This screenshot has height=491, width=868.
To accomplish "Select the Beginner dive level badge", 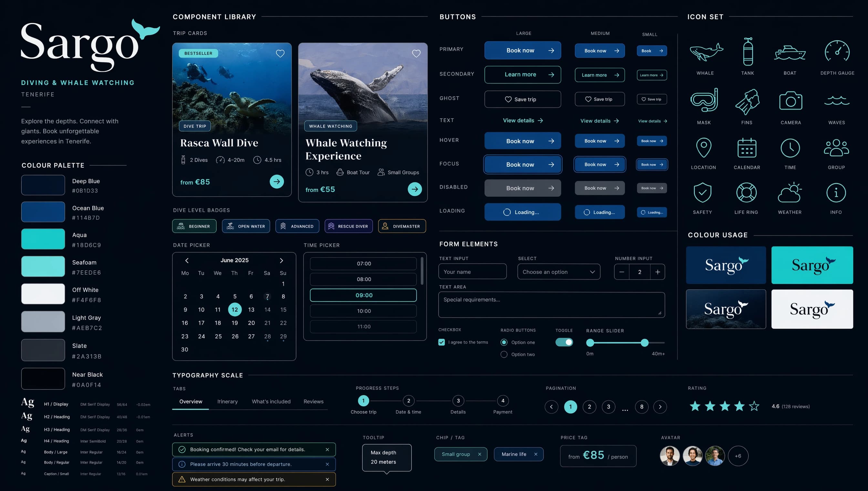I will pos(194,226).
